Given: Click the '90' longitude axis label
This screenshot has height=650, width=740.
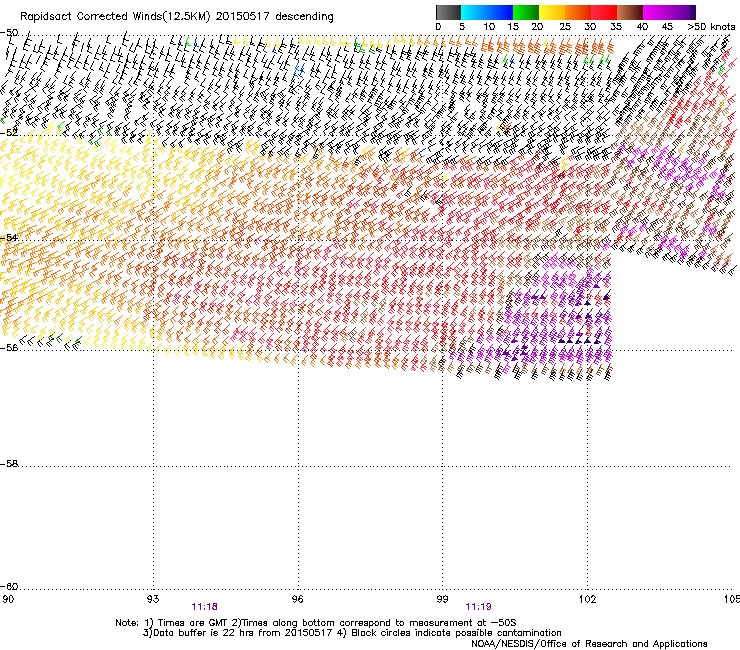Looking at the screenshot, I should tap(8, 599).
